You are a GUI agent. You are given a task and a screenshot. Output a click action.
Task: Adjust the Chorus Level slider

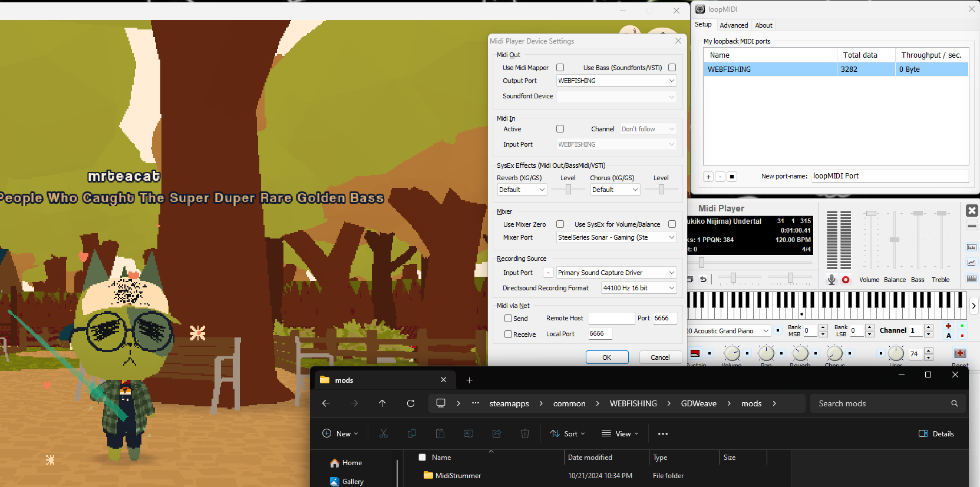661,190
